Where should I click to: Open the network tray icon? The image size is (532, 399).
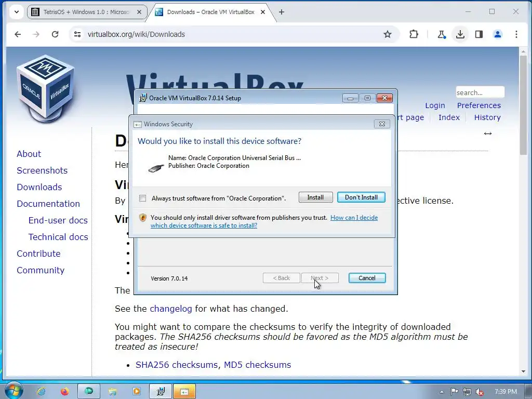[467, 392]
